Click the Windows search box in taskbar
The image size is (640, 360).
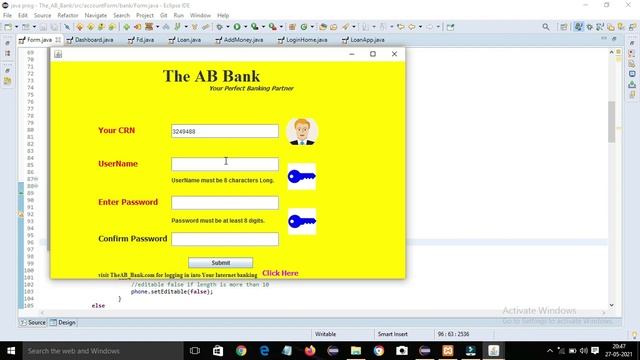click(102, 351)
